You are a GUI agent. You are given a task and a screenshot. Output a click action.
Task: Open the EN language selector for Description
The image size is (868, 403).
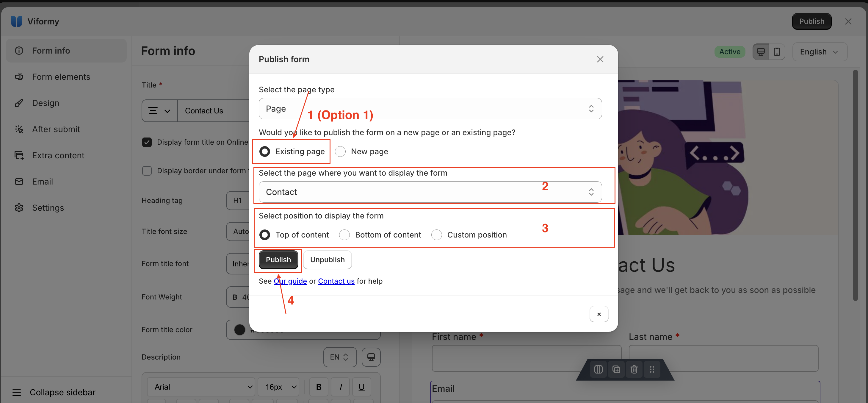click(340, 357)
